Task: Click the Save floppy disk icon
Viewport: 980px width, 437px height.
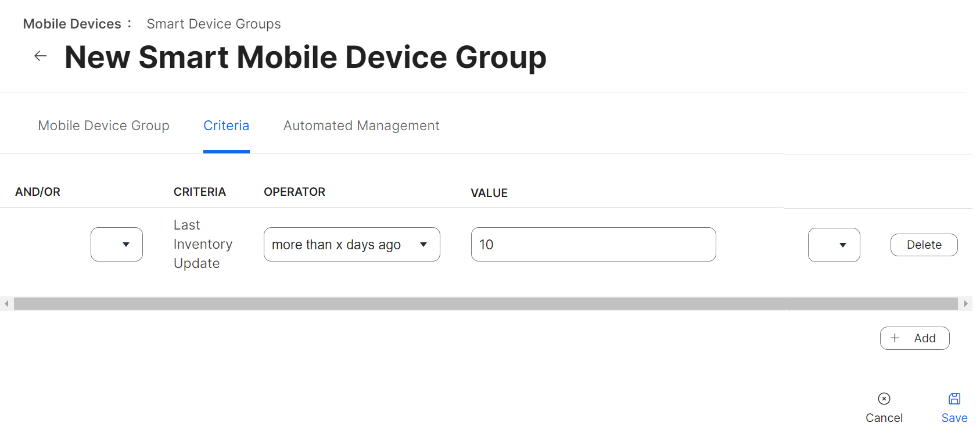Action: 954,399
